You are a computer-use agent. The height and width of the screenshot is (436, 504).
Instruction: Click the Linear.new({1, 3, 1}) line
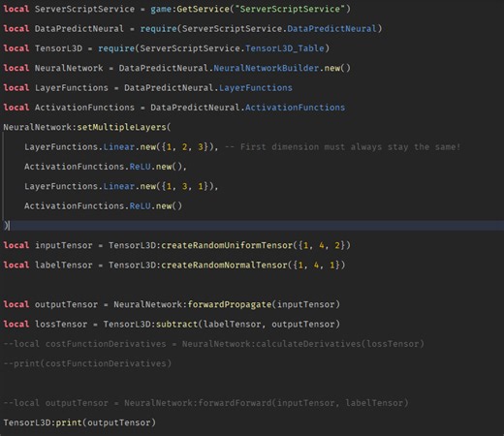121,186
